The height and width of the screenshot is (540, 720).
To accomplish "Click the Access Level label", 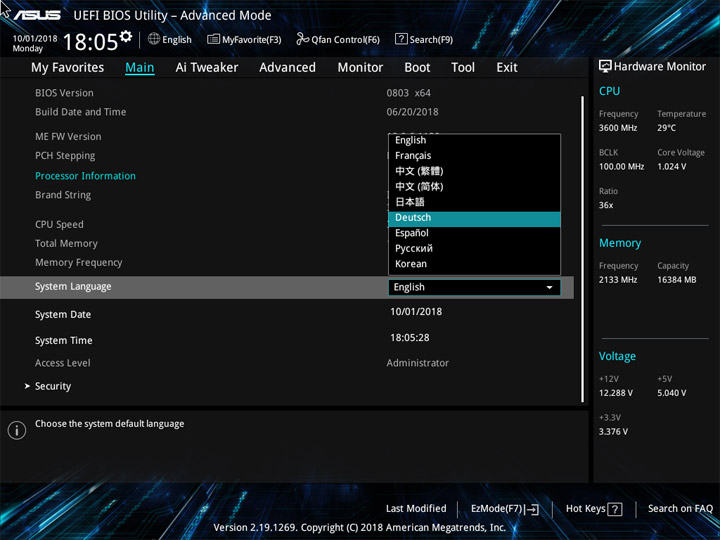I will [x=63, y=363].
